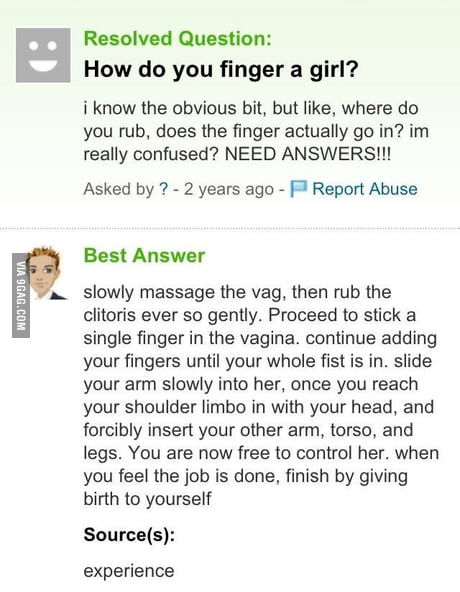Click the bold question title text

[221, 69]
